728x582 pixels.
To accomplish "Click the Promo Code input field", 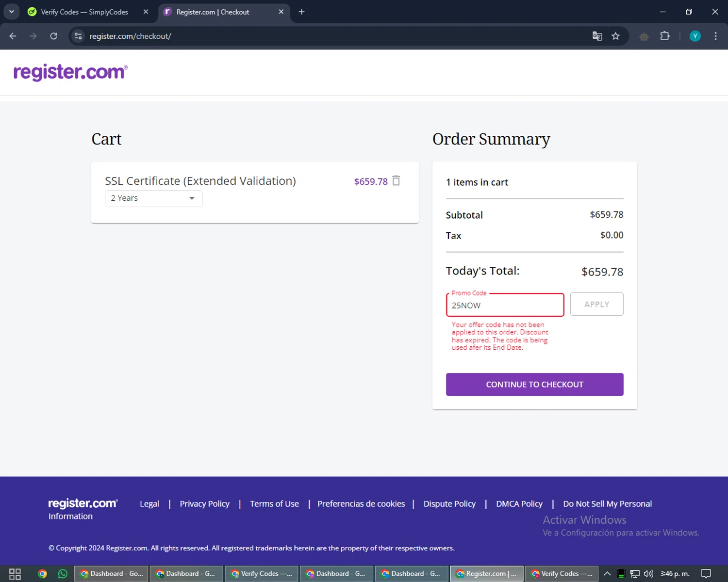I will pos(505,305).
